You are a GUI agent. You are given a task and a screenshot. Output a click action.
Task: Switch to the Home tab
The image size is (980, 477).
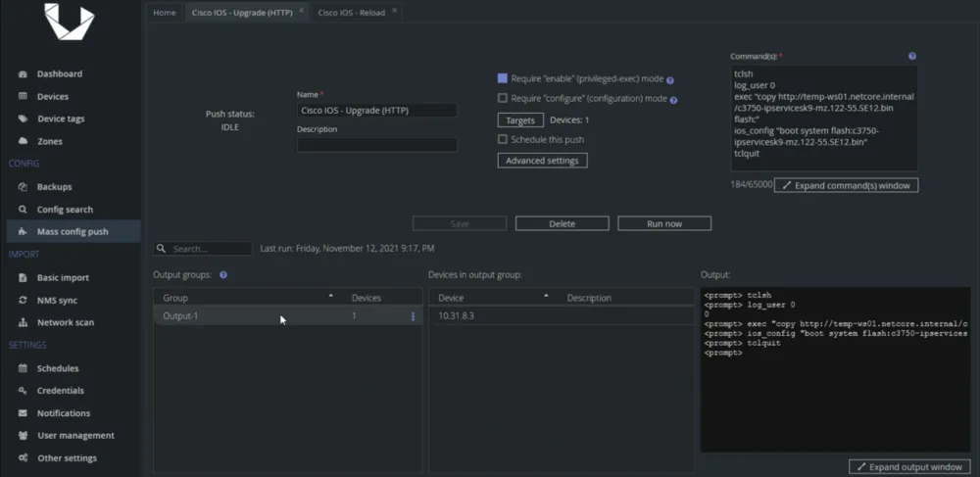pyautogui.click(x=165, y=13)
